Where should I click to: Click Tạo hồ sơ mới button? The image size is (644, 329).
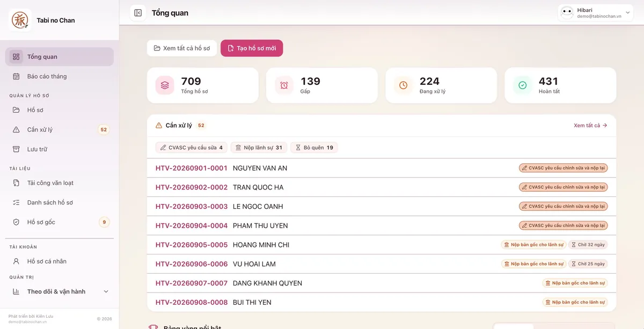[x=252, y=48]
